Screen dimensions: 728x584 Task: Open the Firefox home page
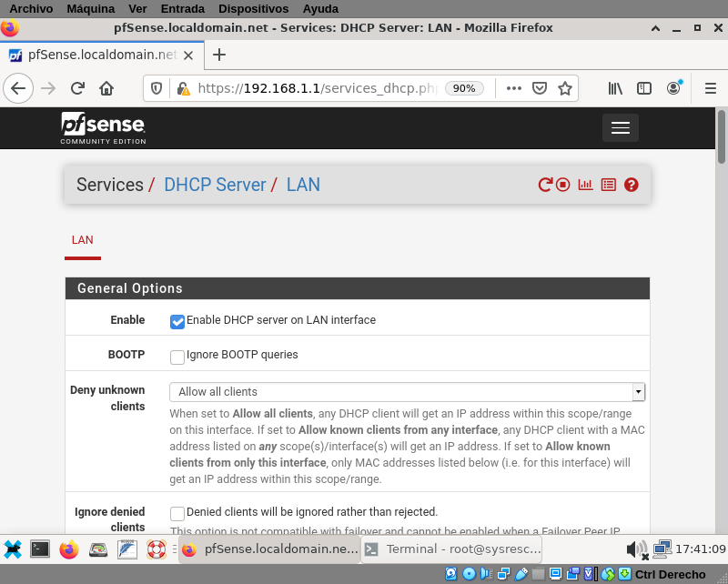[x=106, y=88]
